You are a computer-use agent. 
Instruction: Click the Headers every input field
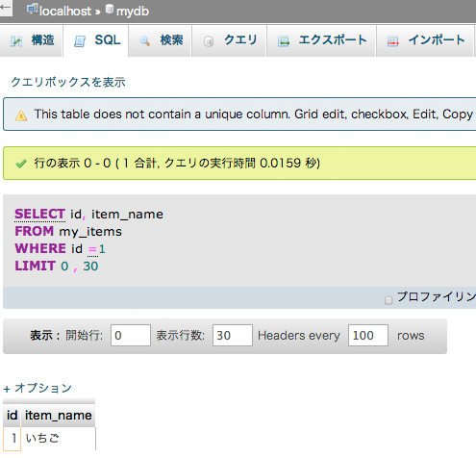pos(368,336)
